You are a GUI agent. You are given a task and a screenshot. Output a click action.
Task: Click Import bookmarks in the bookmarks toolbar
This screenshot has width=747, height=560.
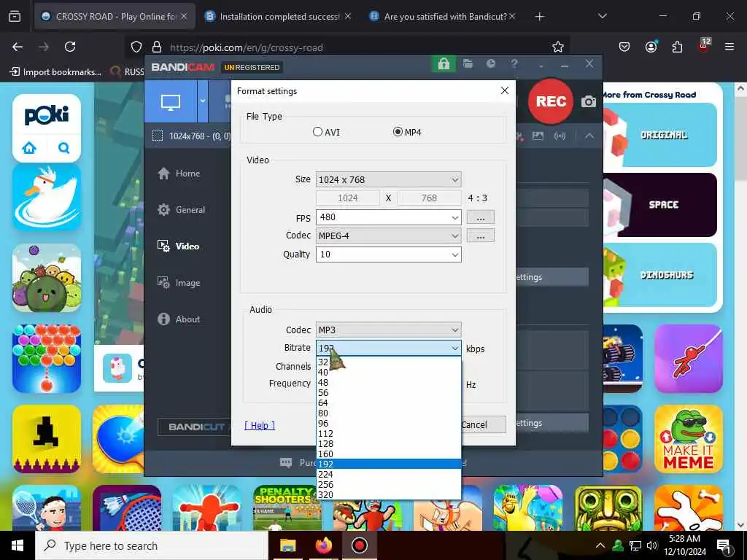55,72
